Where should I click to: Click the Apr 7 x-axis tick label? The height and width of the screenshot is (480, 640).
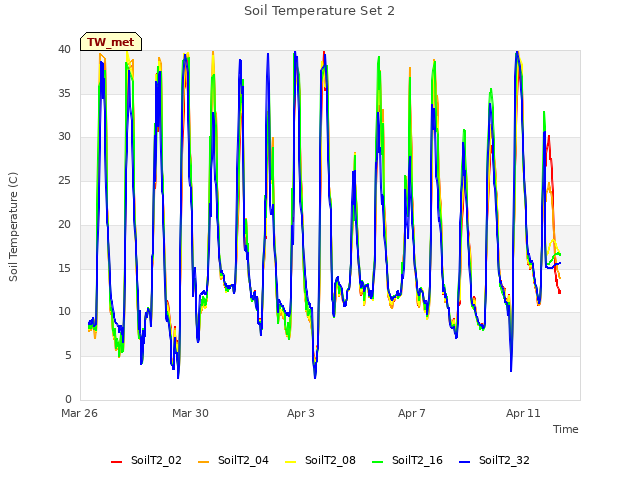pyautogui.click(x=412, y=413)
